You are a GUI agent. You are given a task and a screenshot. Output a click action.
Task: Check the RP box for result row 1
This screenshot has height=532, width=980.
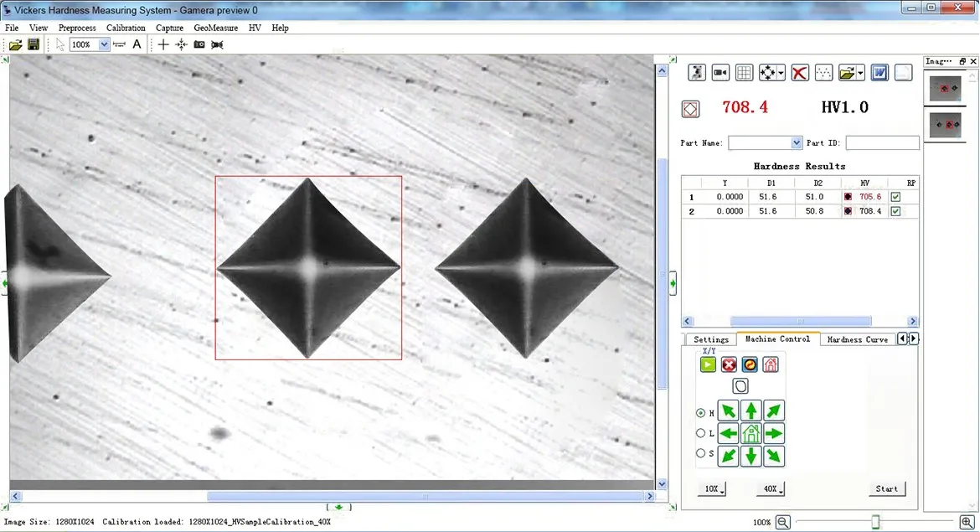click(895, 196)
